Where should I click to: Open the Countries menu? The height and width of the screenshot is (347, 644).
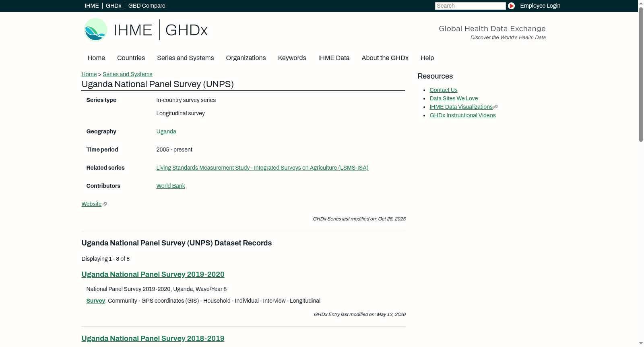tap(131, 58)
